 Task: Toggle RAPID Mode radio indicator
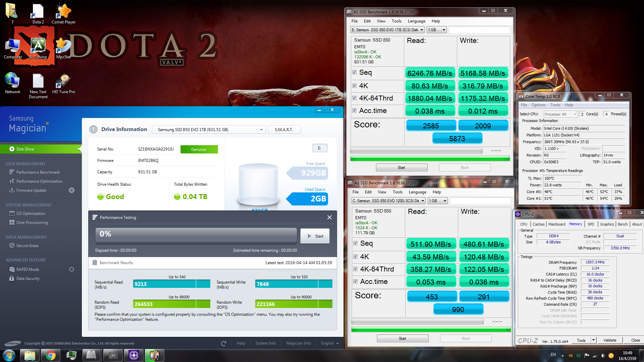coord(71,269)
